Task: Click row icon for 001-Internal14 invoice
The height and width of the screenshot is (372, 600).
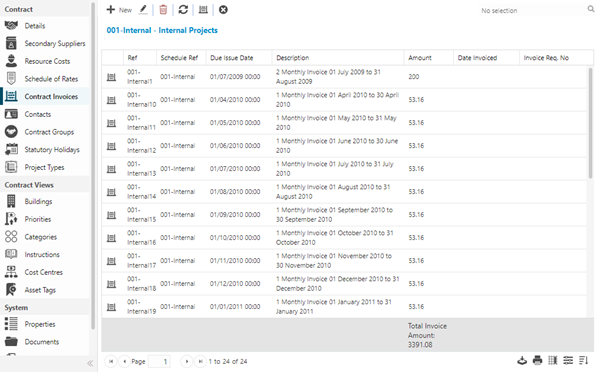Action: [x=111, y=192]
